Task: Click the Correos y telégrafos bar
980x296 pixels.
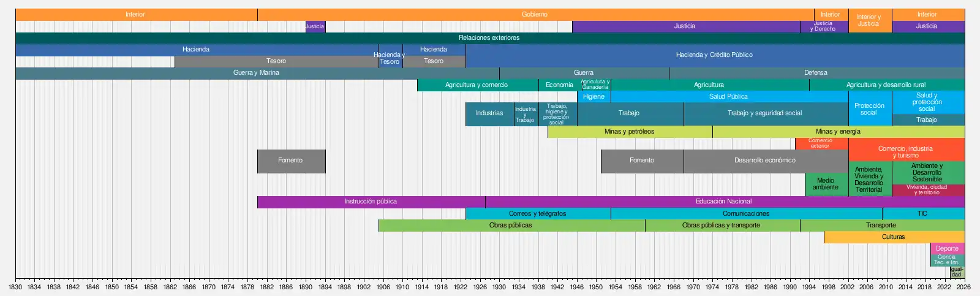Action: coord(537,214)
